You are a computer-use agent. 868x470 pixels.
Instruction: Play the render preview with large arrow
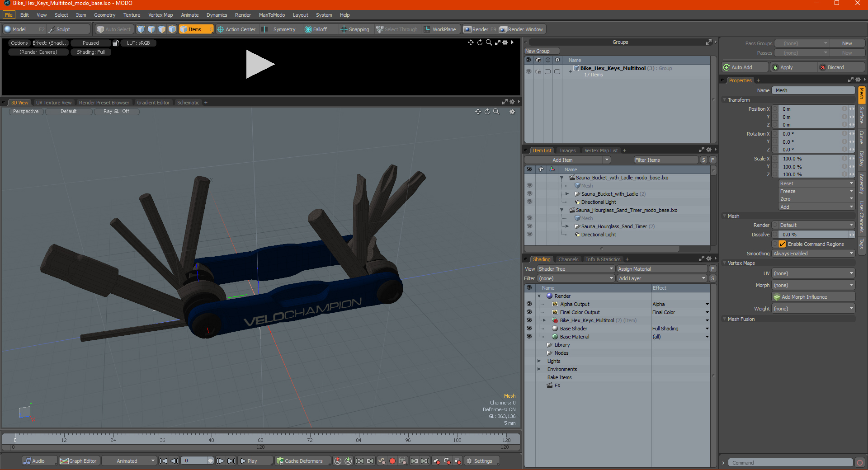tap(260, 64)
